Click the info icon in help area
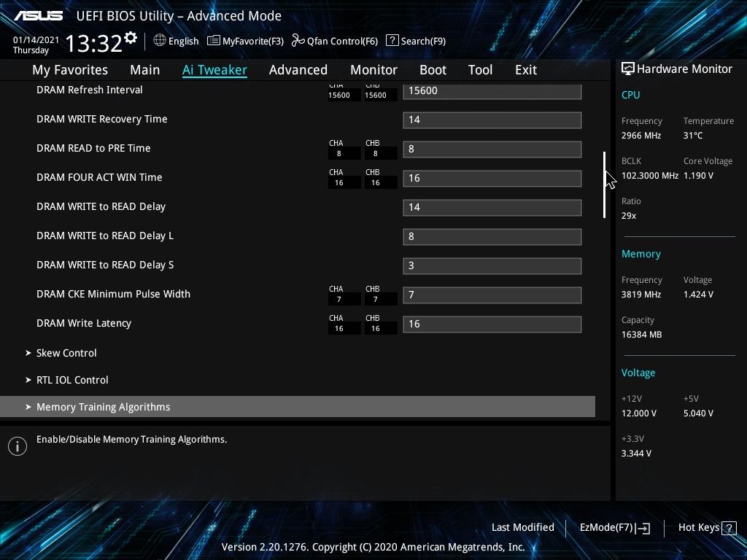747x560 pixels. tap(18, 446)
